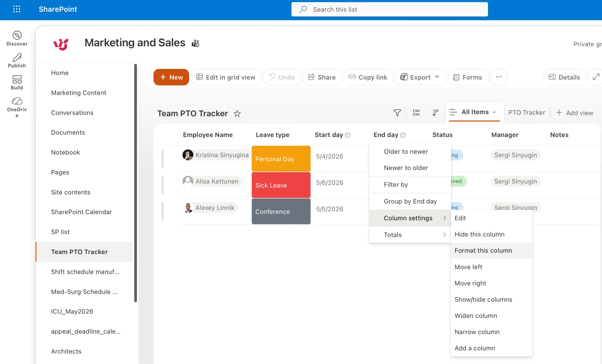
Task: Click the red Sick Leave cell
Action: [x=281, y=185]
